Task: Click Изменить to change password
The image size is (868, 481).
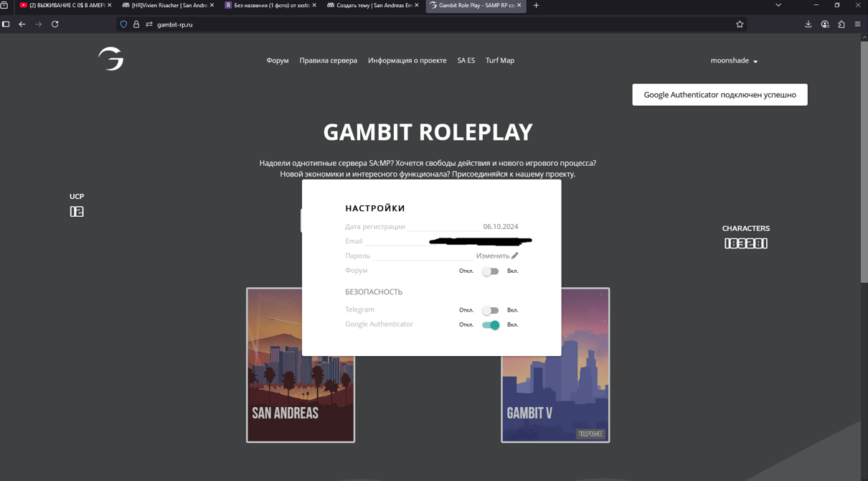Action: [493, 256]
